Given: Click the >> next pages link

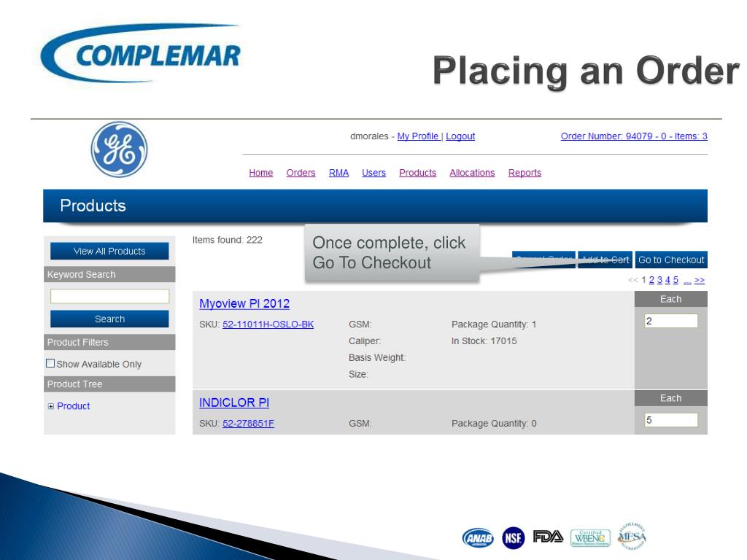Looking at the screenshot, I should tap(700, 280).
